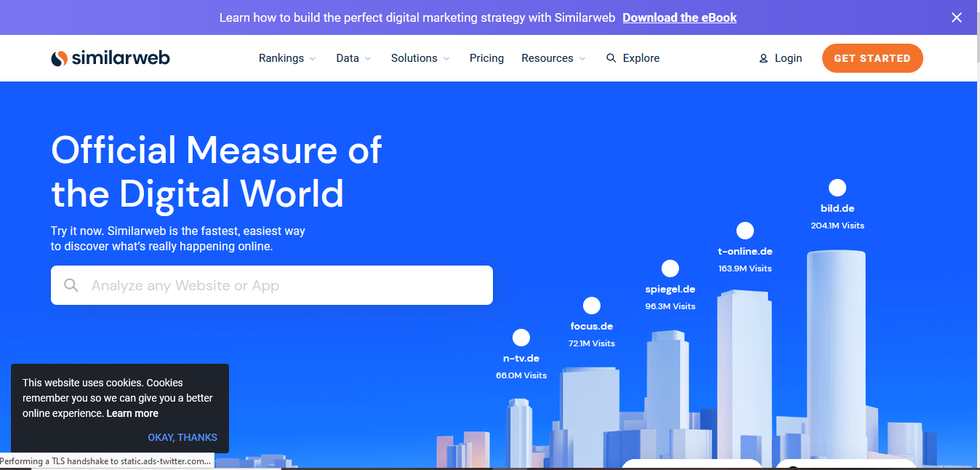Click the magnifier icon beside Explore
The width and height of the screenshot is (980, 470).
611,58
